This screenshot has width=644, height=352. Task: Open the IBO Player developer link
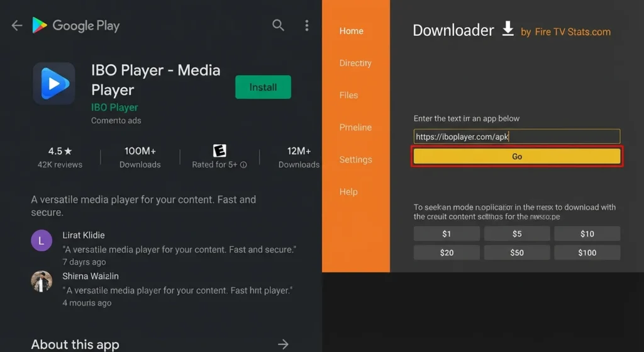click(x=114, y=107)
